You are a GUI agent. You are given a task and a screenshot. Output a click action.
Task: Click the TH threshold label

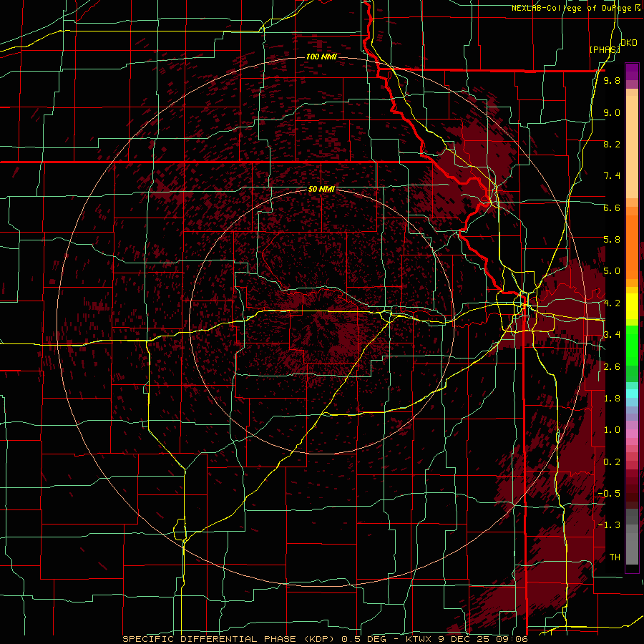[615, 557]
